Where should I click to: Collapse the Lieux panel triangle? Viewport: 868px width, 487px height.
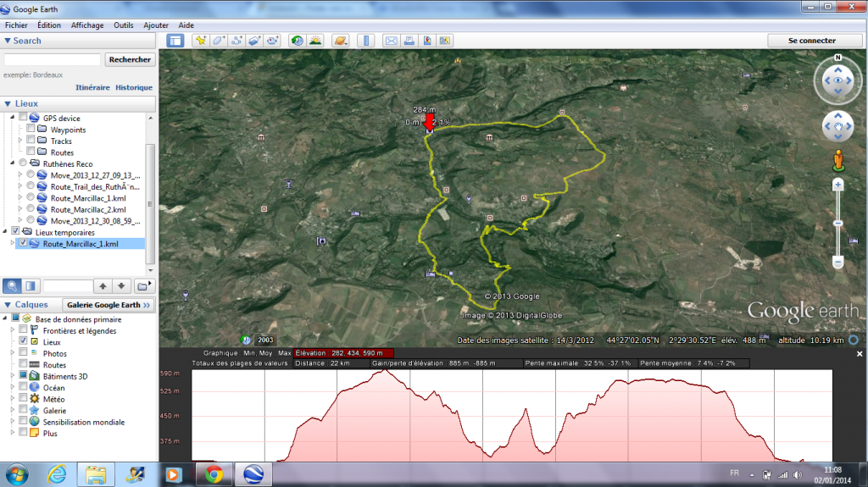(x=8, y=103)
